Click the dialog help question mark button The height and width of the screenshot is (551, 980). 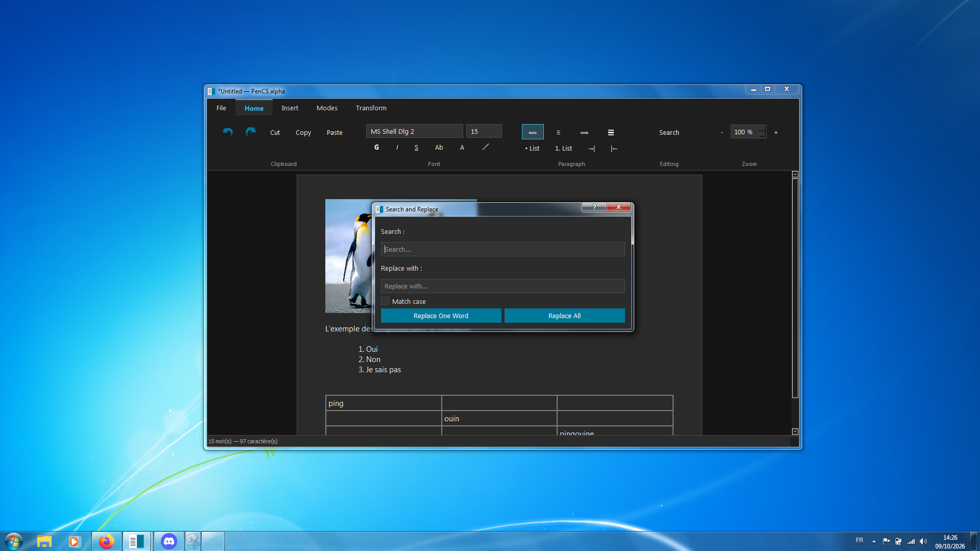pos(594,207)
